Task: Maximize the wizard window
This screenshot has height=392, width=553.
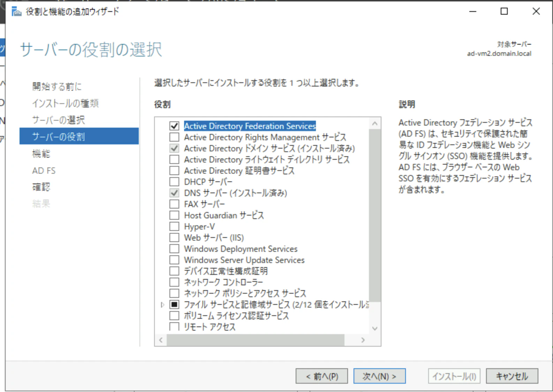Action: [x=504, y=12]
